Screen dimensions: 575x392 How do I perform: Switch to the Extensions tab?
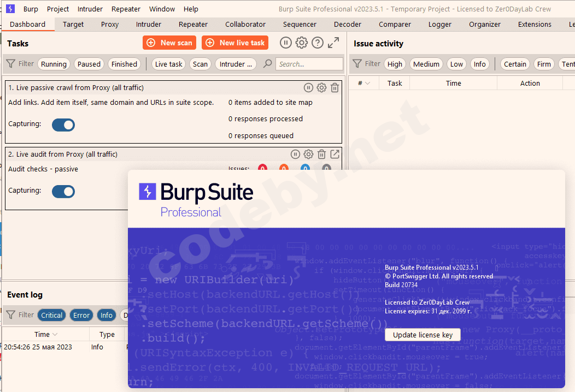535,24
